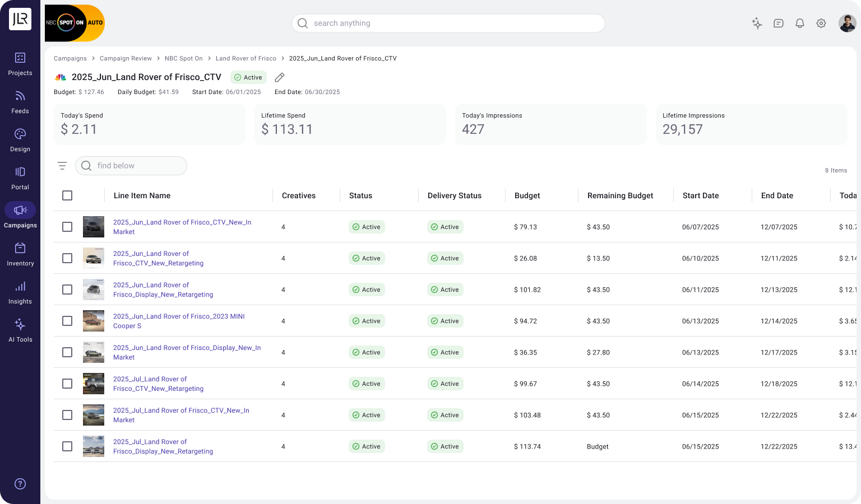The width and height of the screenshot is (861, 504).
Task: Check the 2023 MINI Cooper S row
Action: (67, 321)
